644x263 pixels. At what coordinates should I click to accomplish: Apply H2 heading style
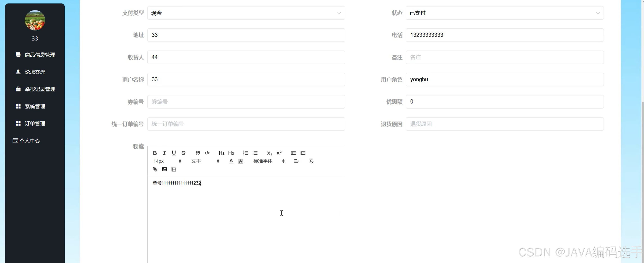tap(231, 153)
